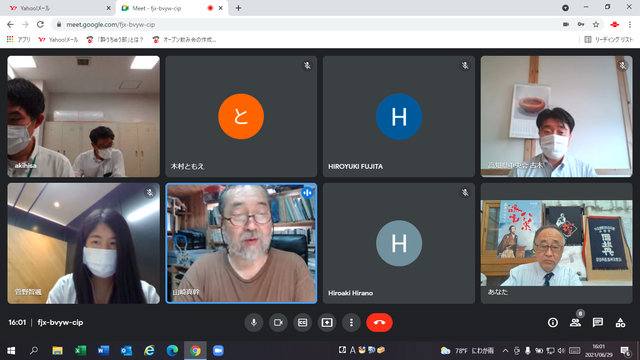Click muted mic icon on Hiroaki Hirano tile

coord(465,193)
